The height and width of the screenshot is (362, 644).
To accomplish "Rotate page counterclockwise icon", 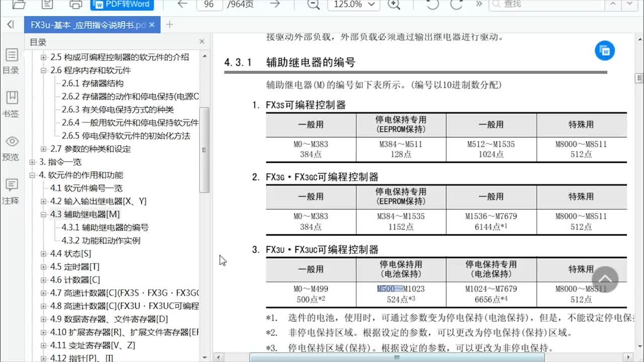I will tap(432, 4).
